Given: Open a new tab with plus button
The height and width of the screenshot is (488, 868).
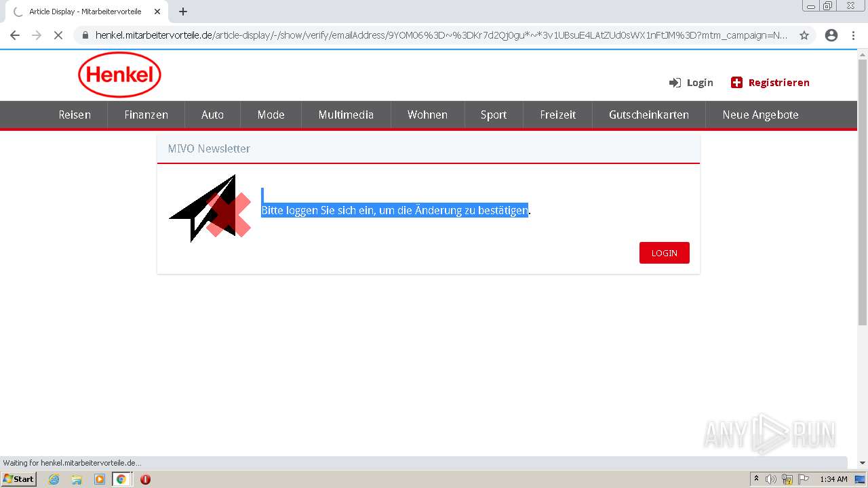Looking at the screenshot, I should (x=183, y=12).
